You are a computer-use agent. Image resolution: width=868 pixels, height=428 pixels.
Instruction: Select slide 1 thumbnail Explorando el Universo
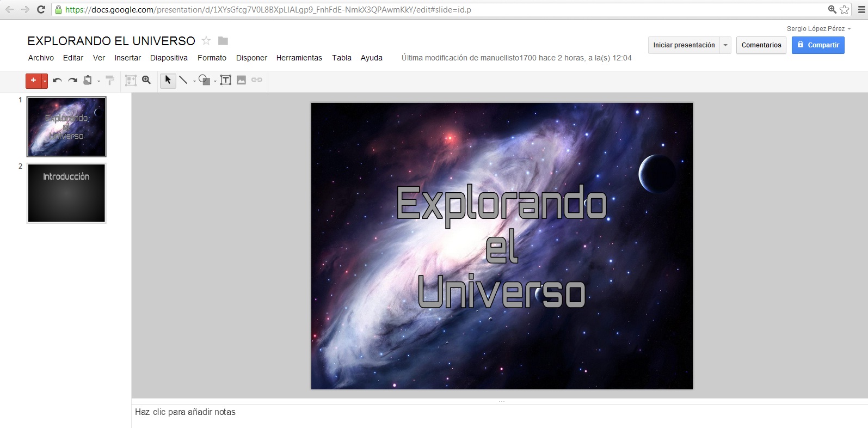click(66, 126)
